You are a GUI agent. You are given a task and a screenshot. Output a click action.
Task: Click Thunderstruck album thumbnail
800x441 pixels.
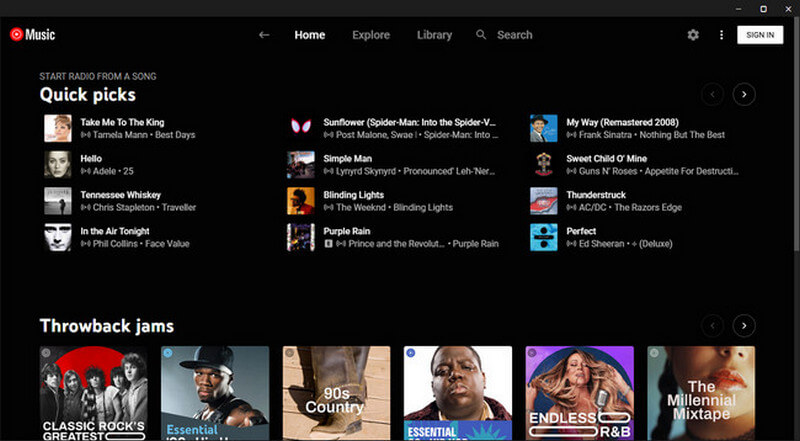543,201
